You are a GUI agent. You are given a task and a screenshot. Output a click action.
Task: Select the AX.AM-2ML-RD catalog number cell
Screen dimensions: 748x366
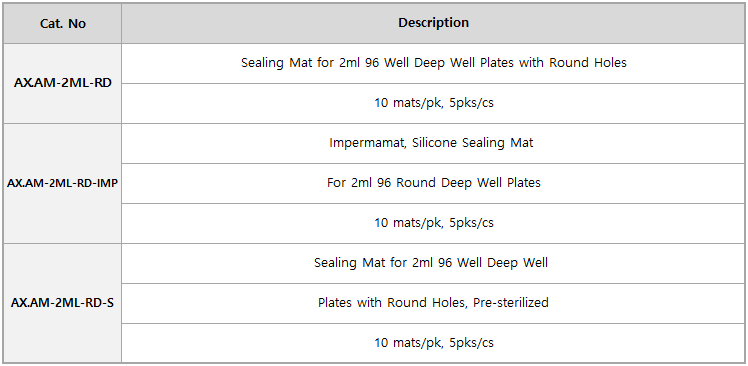[63, 84]
